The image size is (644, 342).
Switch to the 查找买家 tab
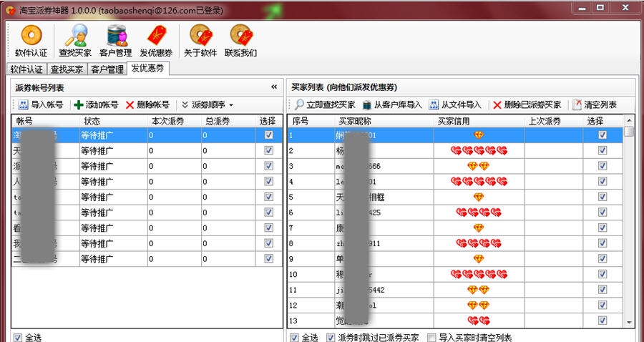[x=67, y=69]
